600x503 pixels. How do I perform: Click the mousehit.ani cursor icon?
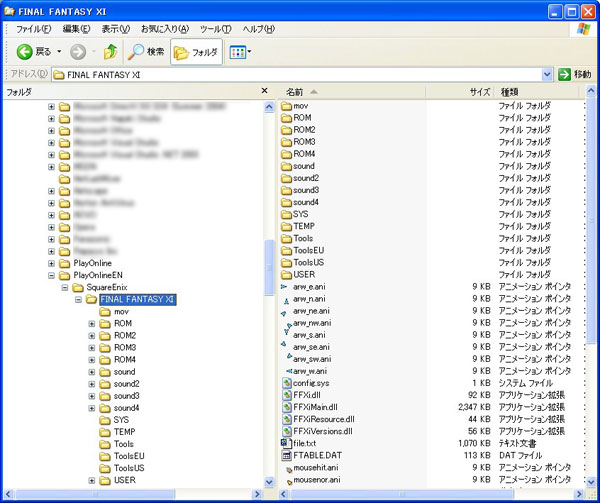pos(289,470)
